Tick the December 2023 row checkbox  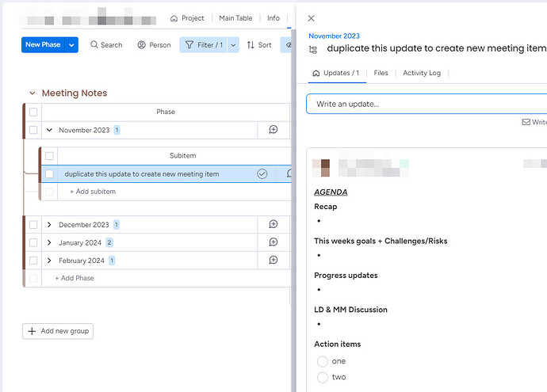tap(33, 224)
